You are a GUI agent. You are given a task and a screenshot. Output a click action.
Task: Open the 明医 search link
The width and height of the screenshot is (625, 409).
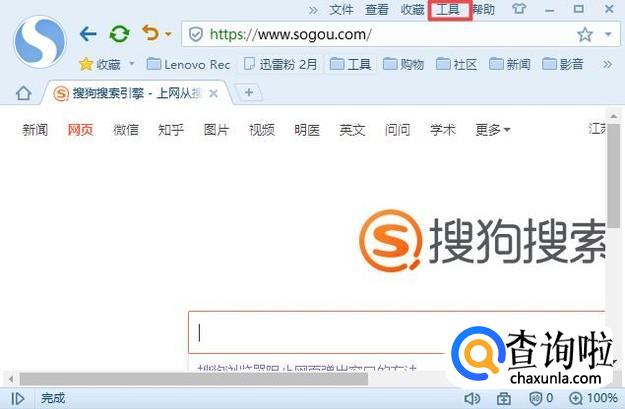click(307, 130)
